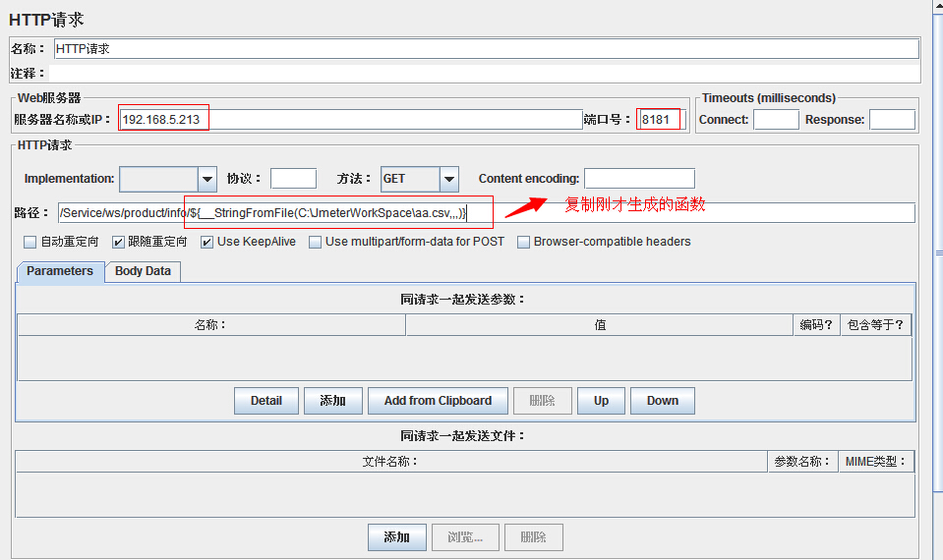Click the 名称 parameters column header
The height and width of the screenshot is (560, 943).
click(x=211, y=325)
